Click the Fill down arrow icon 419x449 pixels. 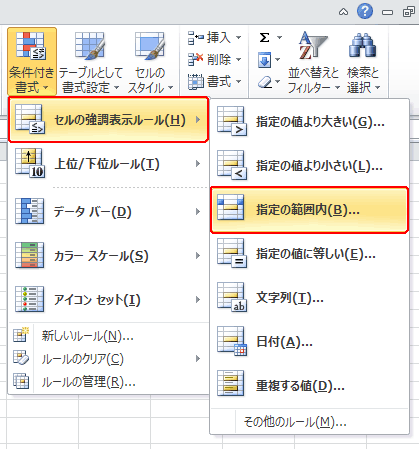click(x=264, y=60)
